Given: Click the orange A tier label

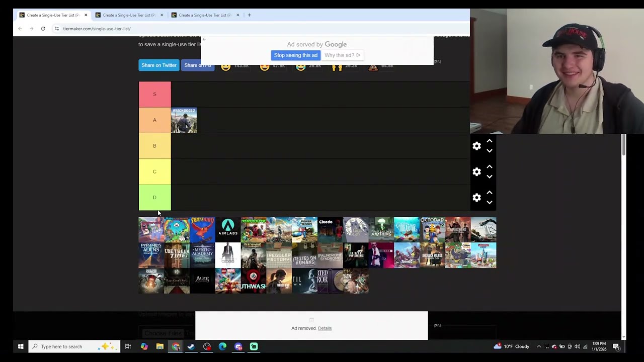Looking at the screenshot, I should [154, 120].
